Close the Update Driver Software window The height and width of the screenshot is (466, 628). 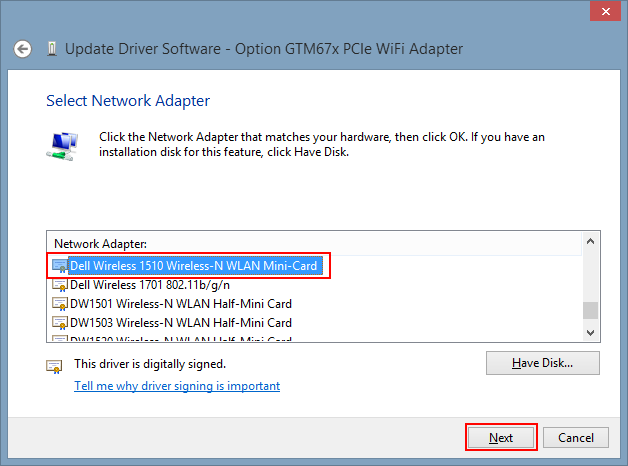605,11
